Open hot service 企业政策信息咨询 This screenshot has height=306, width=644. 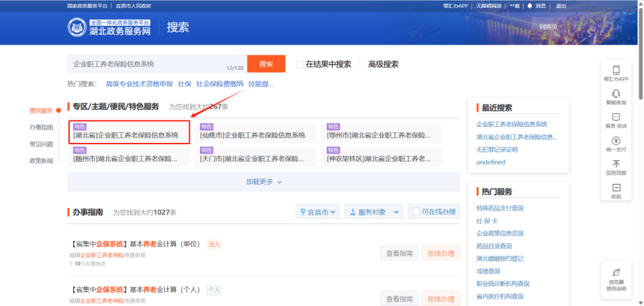tap(500, 234)
